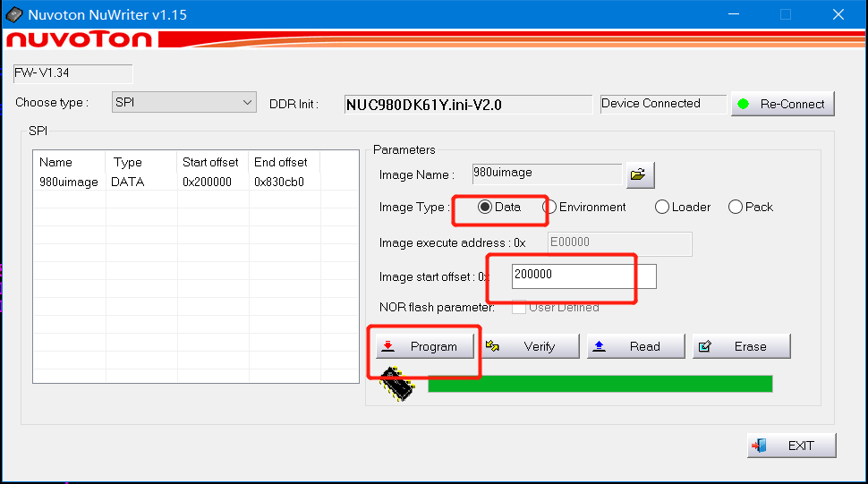This screenshot has width=868, height=484.
Task: Click the EXIT button
Action: pos(792,446)
